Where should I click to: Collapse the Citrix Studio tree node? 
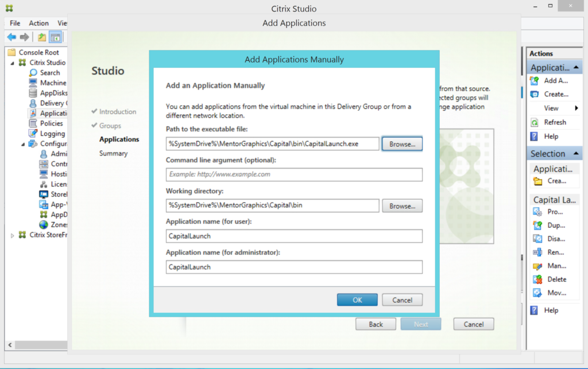point(13,63)
